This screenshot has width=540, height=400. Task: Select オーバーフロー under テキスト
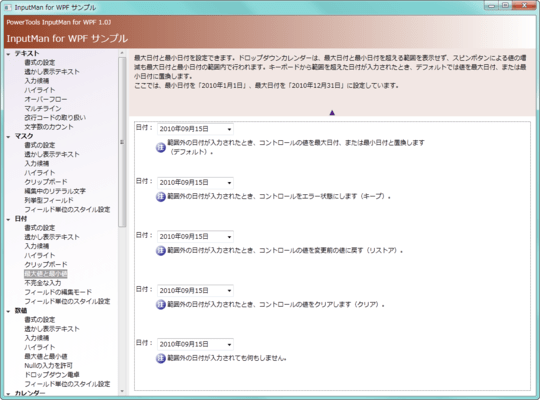tap(45, 99)
